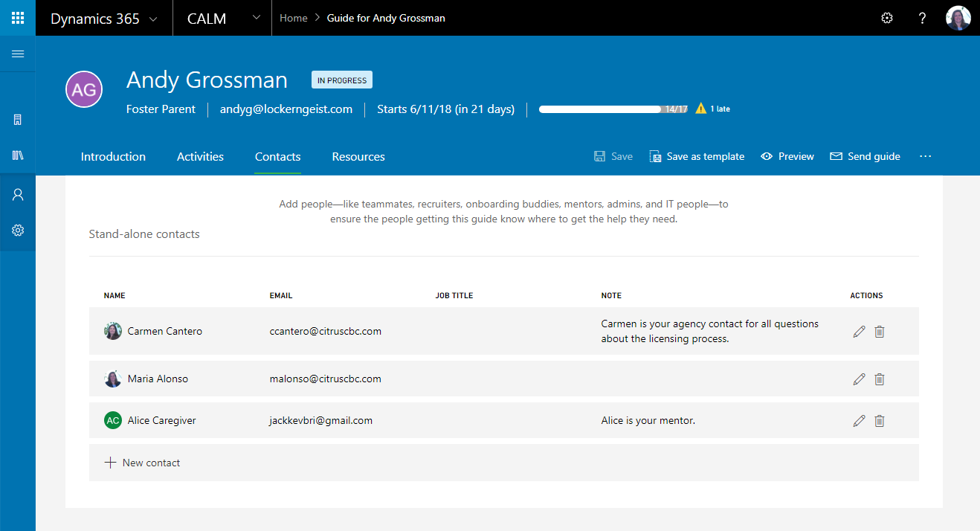Click the AC avatar of Alice Caregiver
This screenshot has height=531, width=980.
point(113,420)
